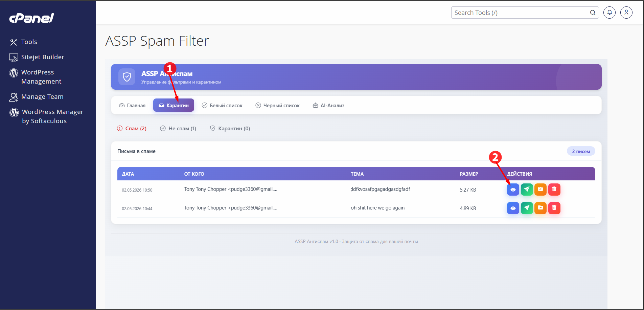Deliver the 10:50 message with paper-plane icon

click(527, 190)
